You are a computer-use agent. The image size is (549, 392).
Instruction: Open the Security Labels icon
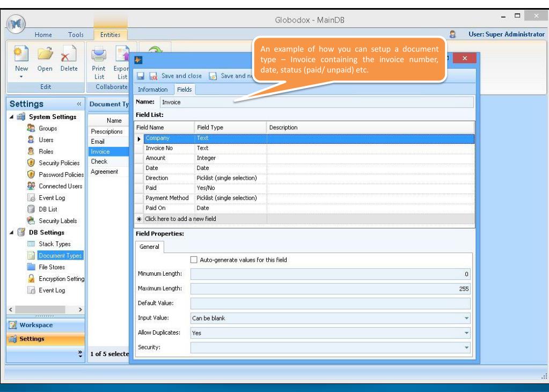pyautogui.click(x=31, y=220)
